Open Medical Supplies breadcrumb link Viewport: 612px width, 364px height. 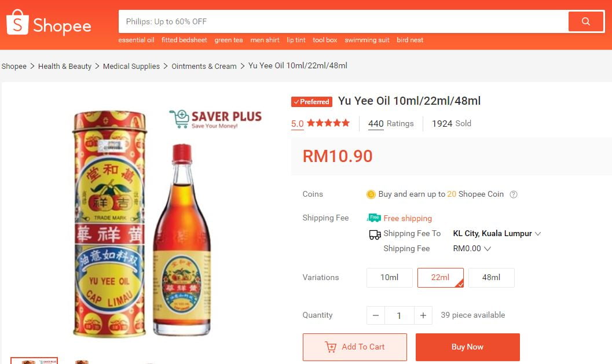(x=131, y=67)
